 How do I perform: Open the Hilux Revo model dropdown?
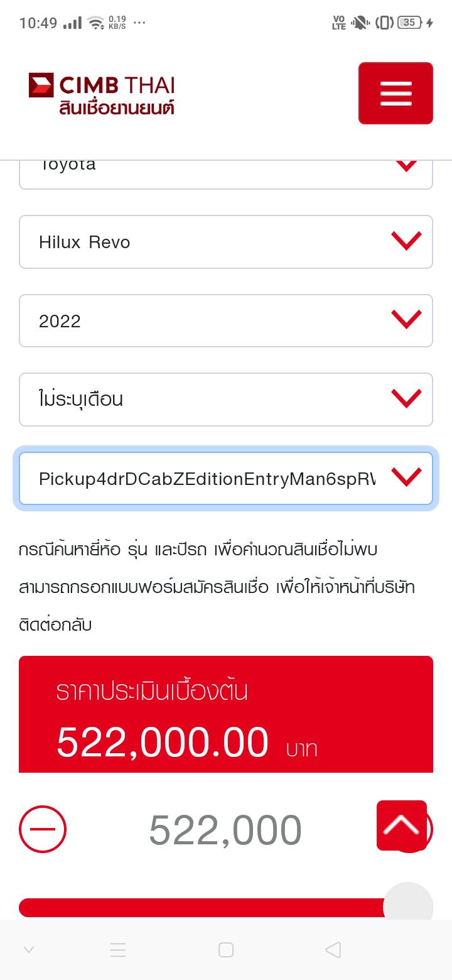tap(226, 242)
